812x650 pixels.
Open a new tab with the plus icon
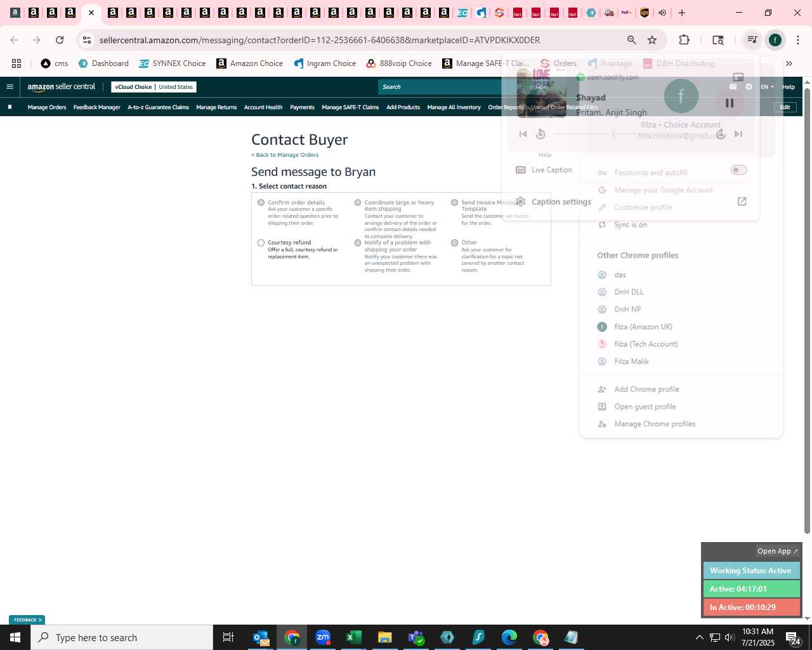coord(682,13)
